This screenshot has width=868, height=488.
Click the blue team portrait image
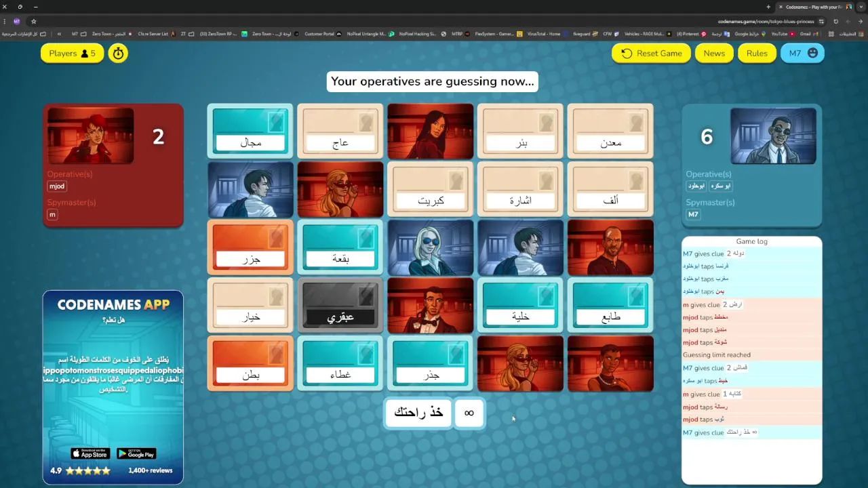(773, 136)
